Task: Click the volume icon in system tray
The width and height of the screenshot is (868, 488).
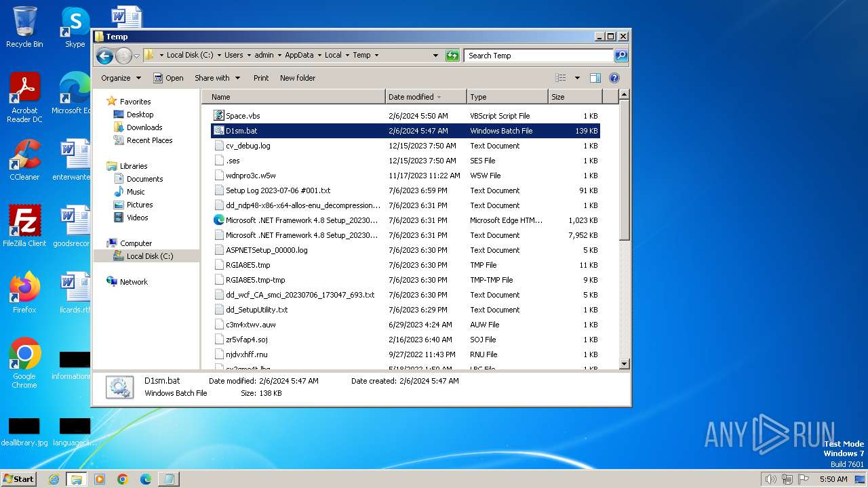Action: 770,479
